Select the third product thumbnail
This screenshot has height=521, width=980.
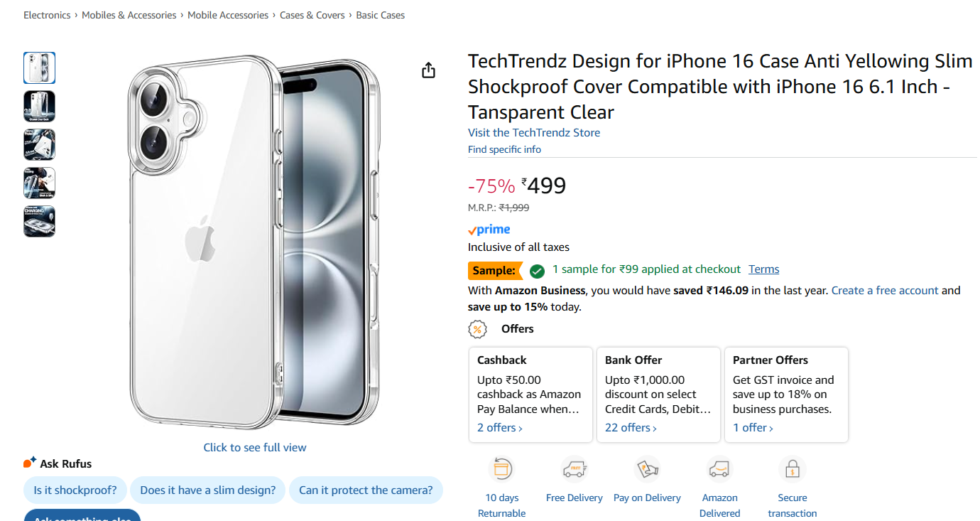coord(39,145)
